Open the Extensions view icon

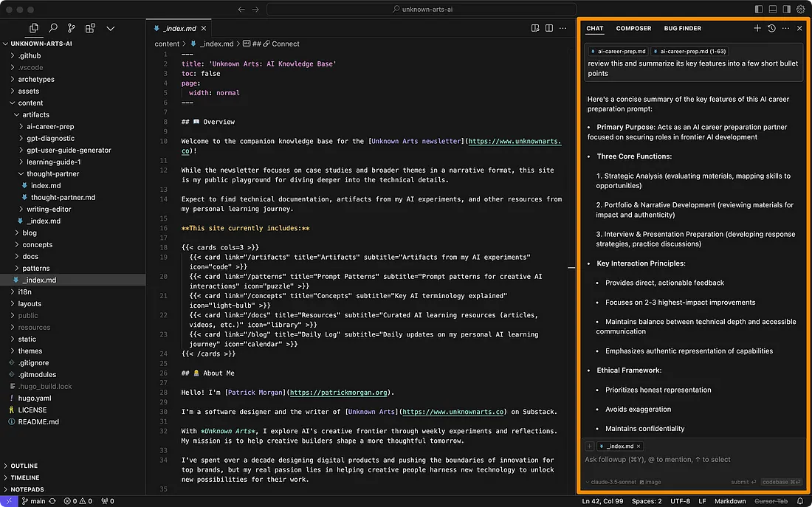coord(90,28)
